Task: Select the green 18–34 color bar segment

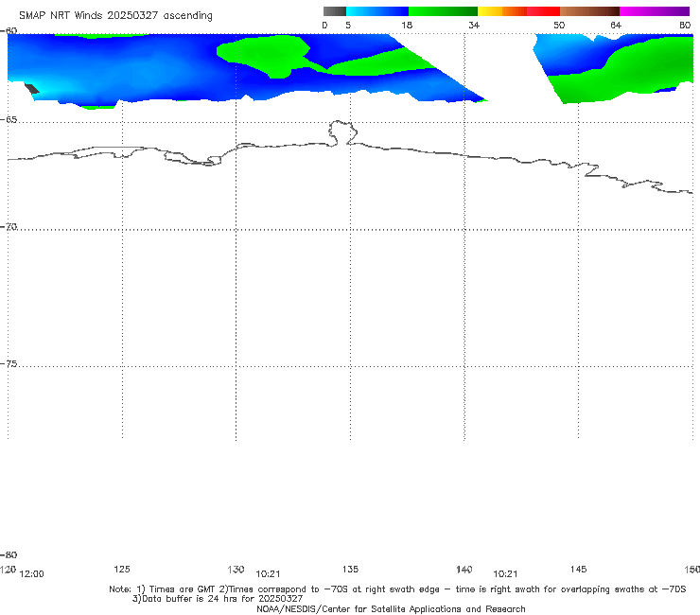Action: click(x=443, y=11)
